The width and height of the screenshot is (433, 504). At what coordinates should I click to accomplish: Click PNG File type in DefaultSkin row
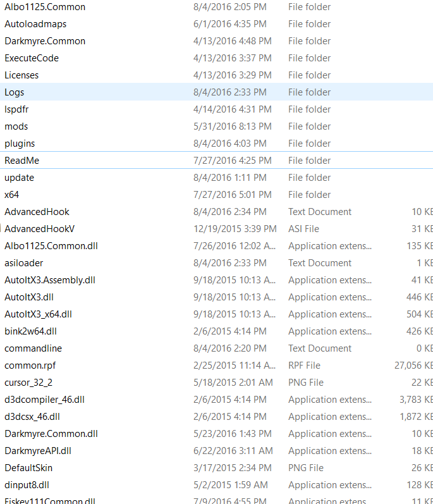306,468
